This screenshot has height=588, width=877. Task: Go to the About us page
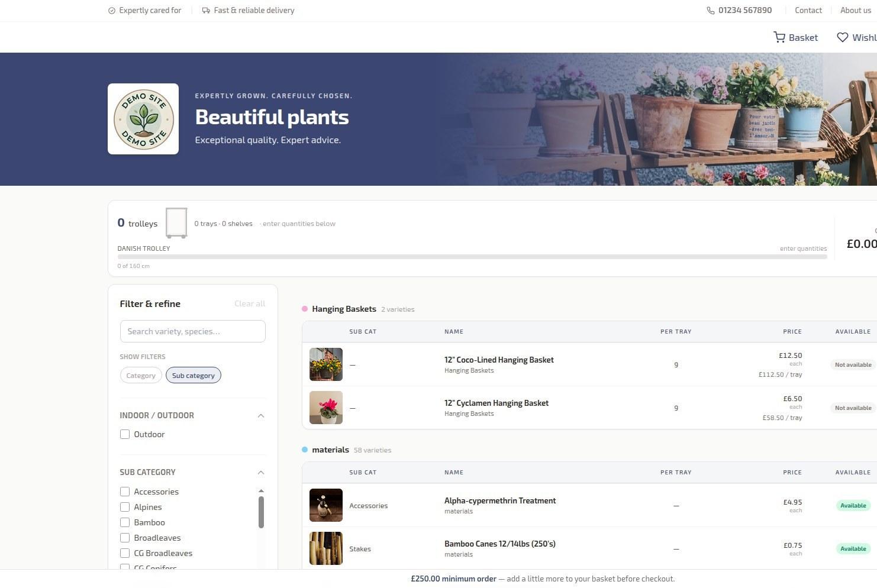point(856,10)
